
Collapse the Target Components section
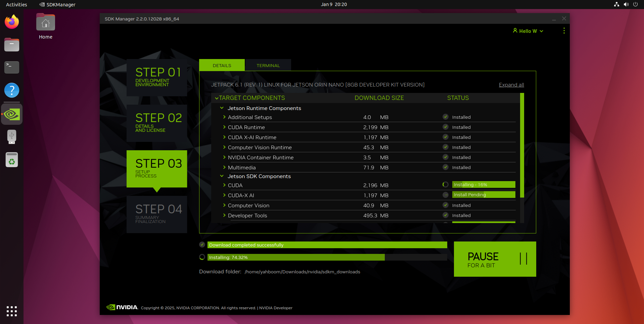tap(217, 98)
